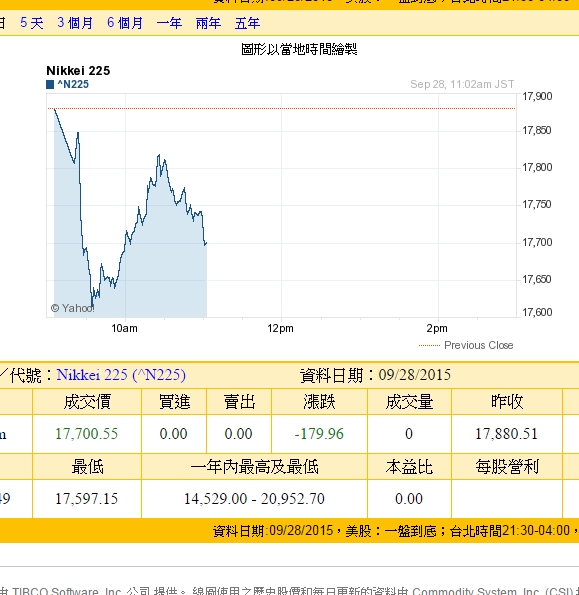
Task: Switch chart to 3 個月 range
Action: coord(75,23)
